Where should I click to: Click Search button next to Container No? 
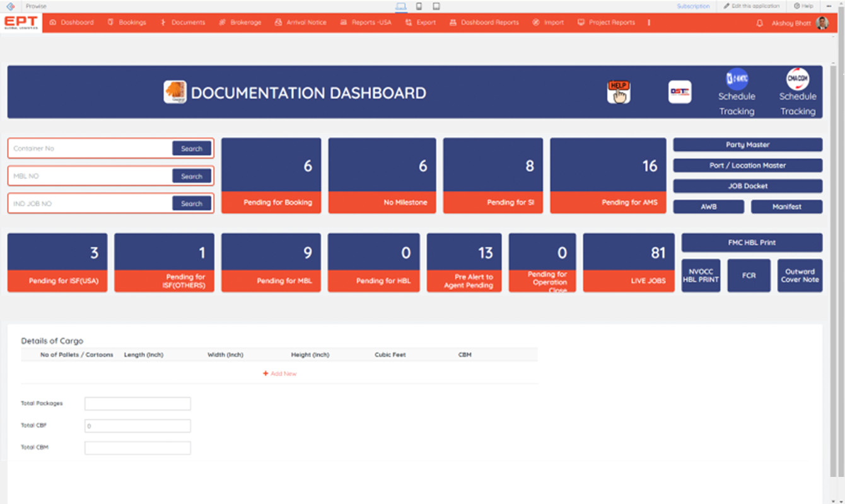coord(192,149)
